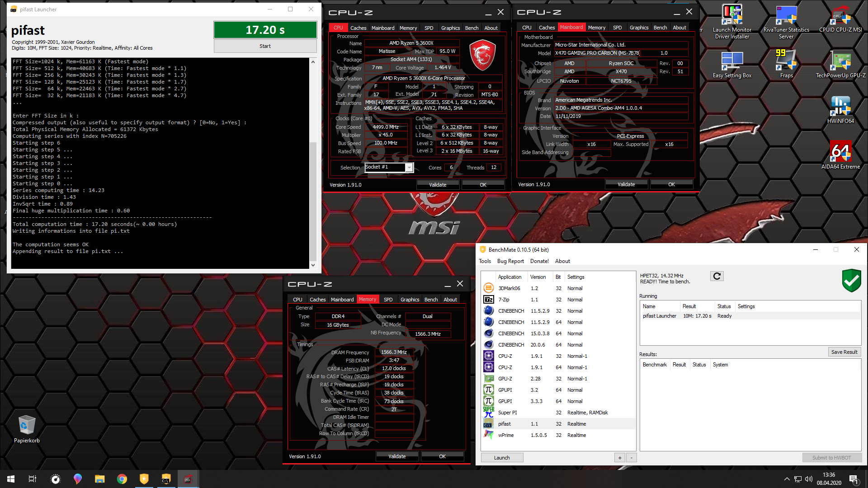
Task: Click the volume icon in system tray
Action: pyautogui.click(x=809, y=479)
